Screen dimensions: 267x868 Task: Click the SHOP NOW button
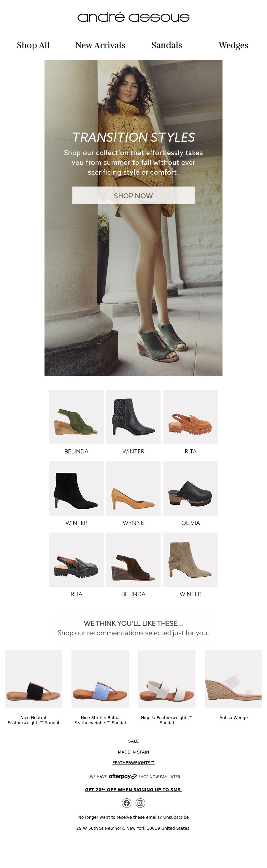coord(133,195)
